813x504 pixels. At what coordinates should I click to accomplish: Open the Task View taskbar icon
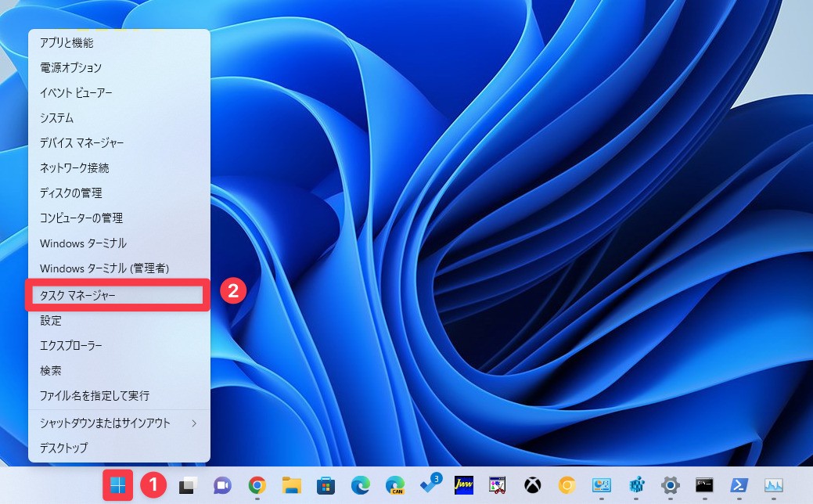coord(187,485)
